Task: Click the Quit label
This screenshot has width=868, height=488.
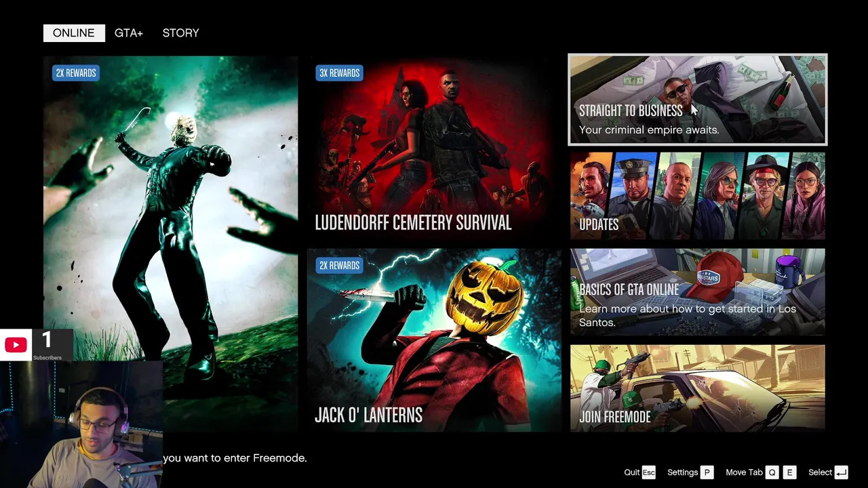Action: click(x=632, y=472)
